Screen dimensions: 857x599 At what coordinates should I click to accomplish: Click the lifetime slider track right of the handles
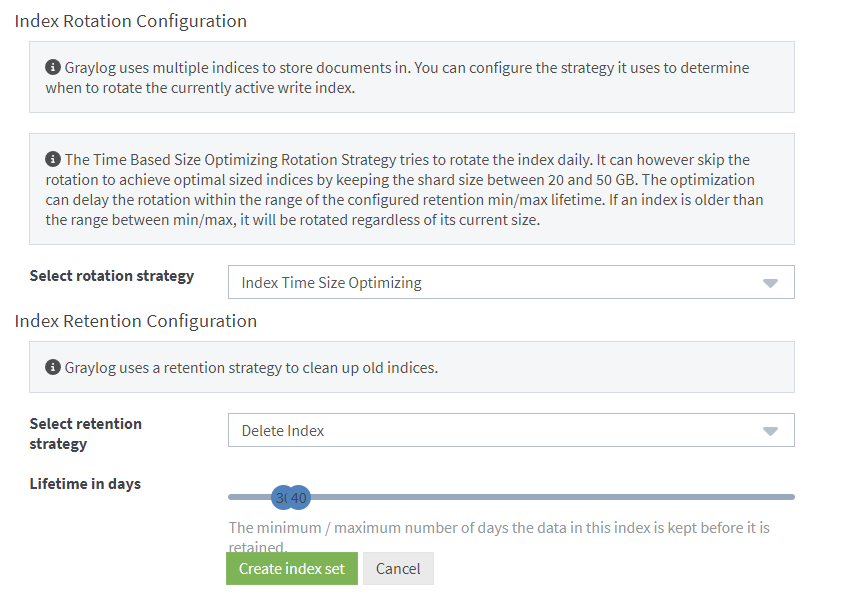point(550,497)
